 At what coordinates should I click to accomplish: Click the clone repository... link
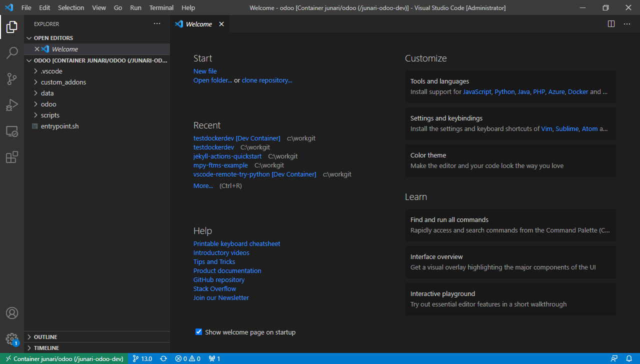click(267, 80)
